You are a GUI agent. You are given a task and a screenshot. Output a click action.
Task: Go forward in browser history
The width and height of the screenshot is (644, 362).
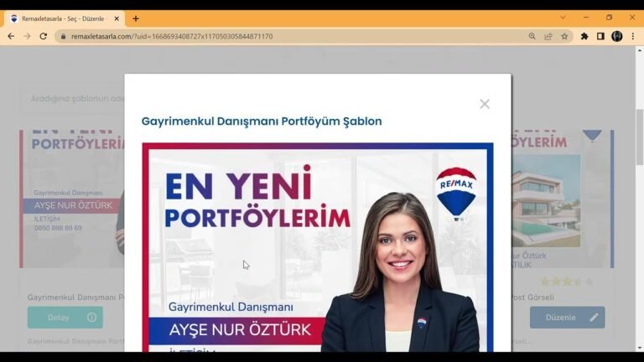click(27, 36)
